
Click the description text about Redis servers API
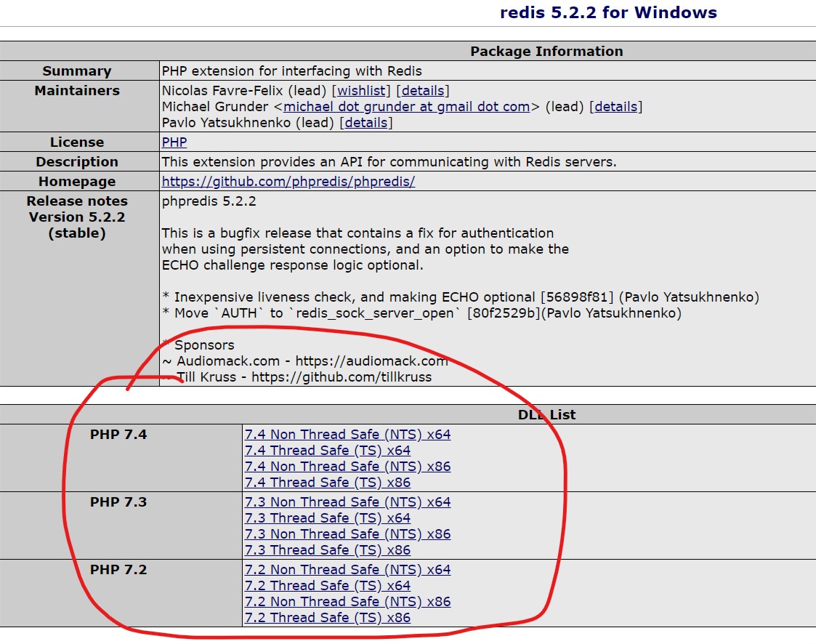[389, 162]
